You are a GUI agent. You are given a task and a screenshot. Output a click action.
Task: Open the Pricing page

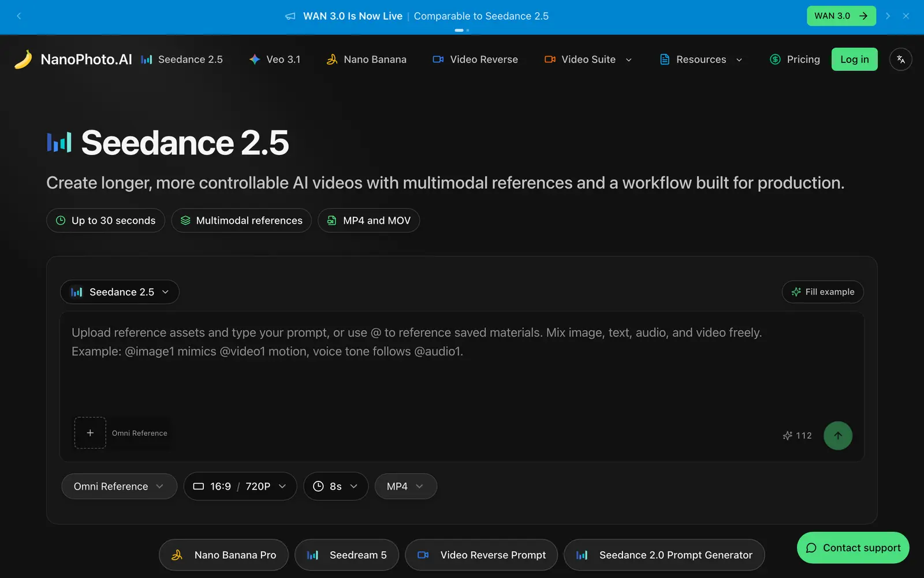click(x=795, y=60)
